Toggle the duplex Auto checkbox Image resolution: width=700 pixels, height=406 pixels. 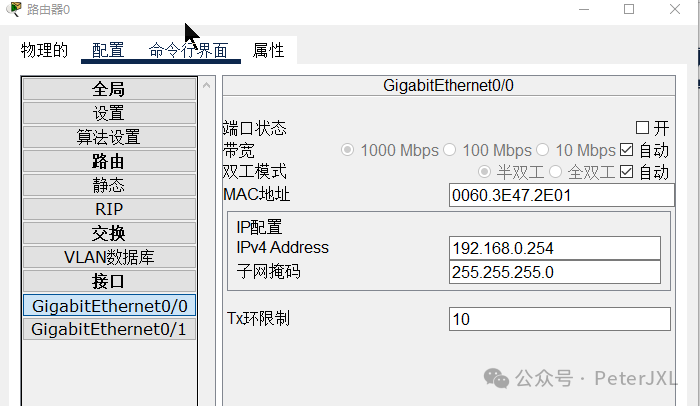(x=627, y=172)
